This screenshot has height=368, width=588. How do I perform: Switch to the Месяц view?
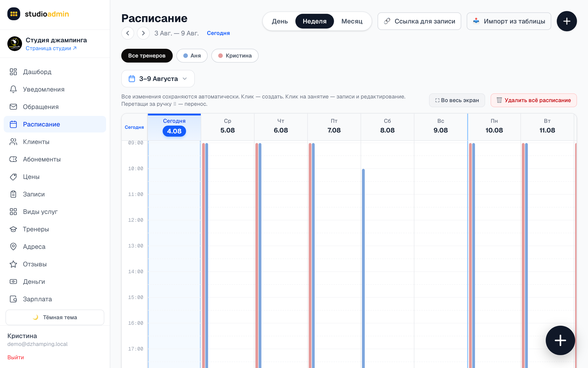(352, 21)
